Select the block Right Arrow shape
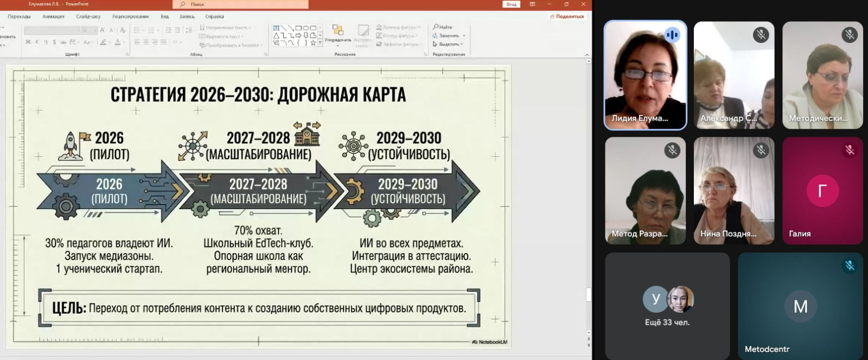The width and height of the screenshot is (868, 360). [x=298, y=35]
